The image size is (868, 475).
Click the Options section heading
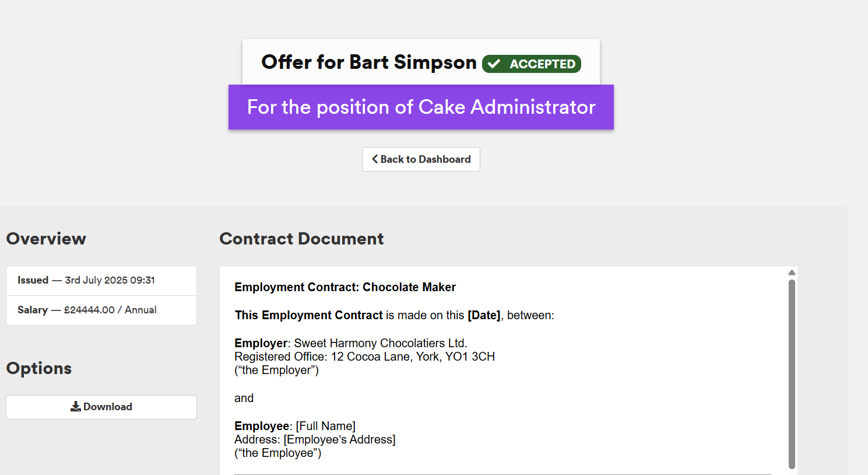[x=39, y=368]
